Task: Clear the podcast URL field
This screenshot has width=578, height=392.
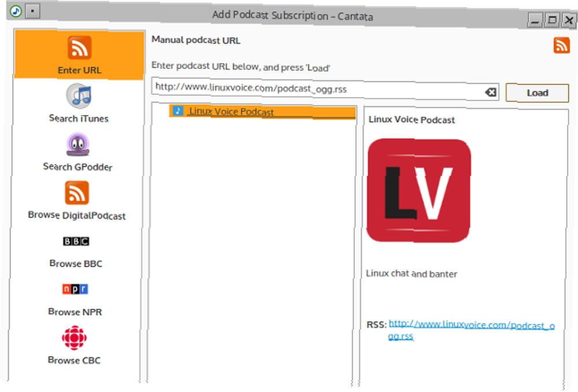Action: 490,92
